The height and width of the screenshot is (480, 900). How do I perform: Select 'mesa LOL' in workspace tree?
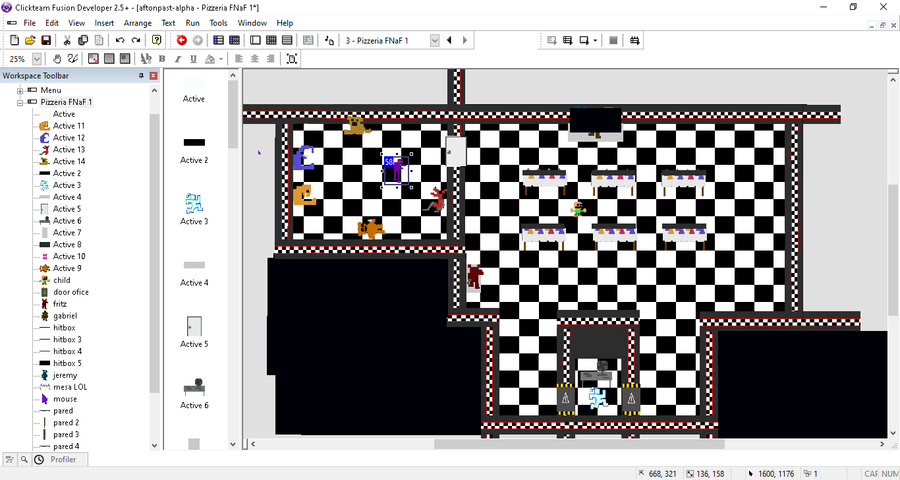point(70,387)
